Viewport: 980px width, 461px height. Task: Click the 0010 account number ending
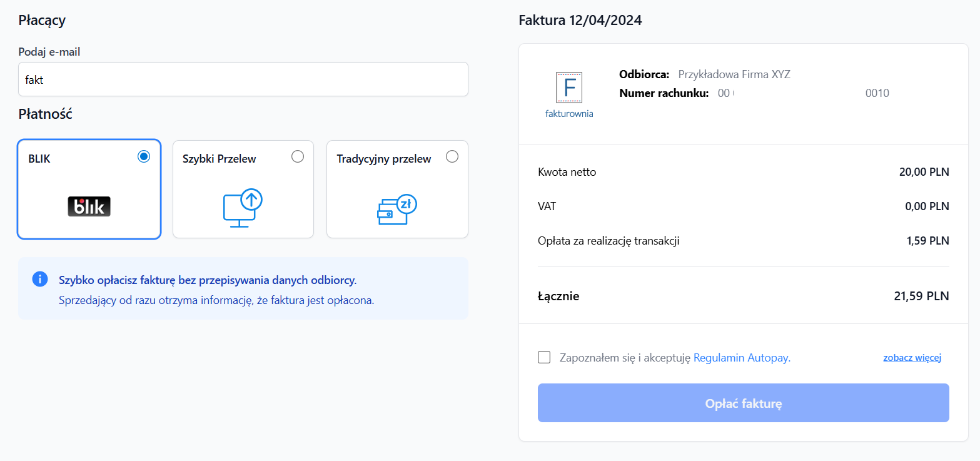(x=877, y=93)
